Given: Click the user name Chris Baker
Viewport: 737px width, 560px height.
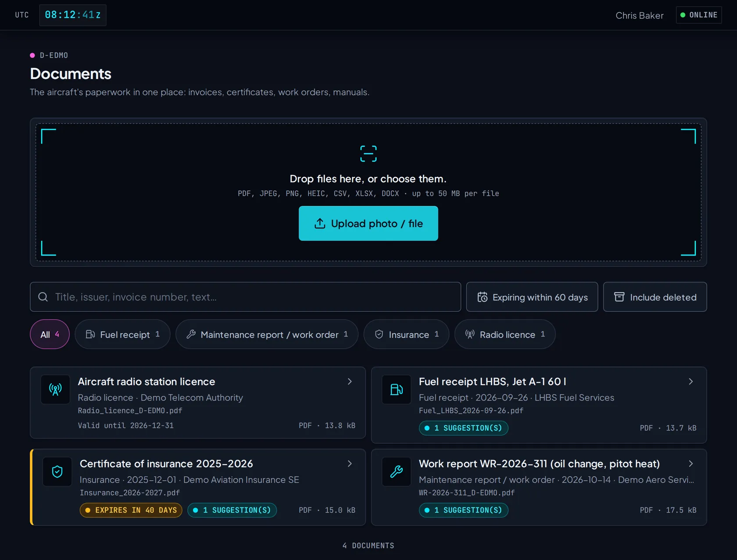Looking at the screenshot, I should pos(639,15).
